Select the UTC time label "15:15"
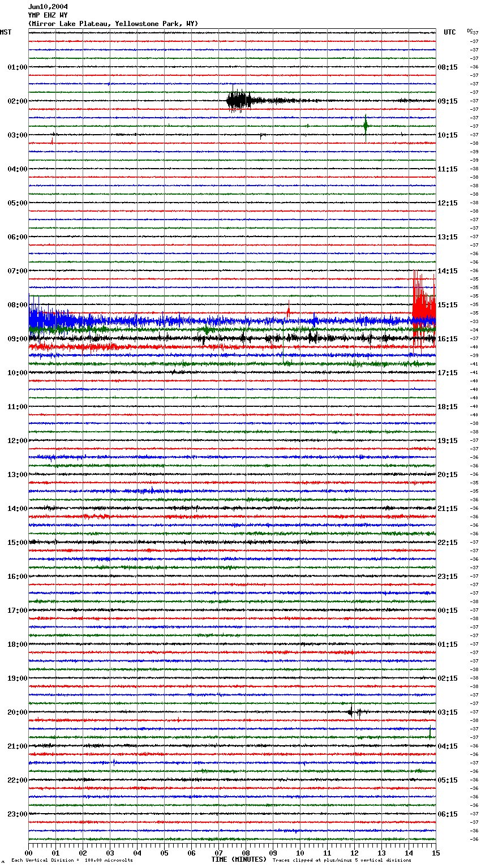The width and height of the screenshot is (481, 868). click(448, 305)
